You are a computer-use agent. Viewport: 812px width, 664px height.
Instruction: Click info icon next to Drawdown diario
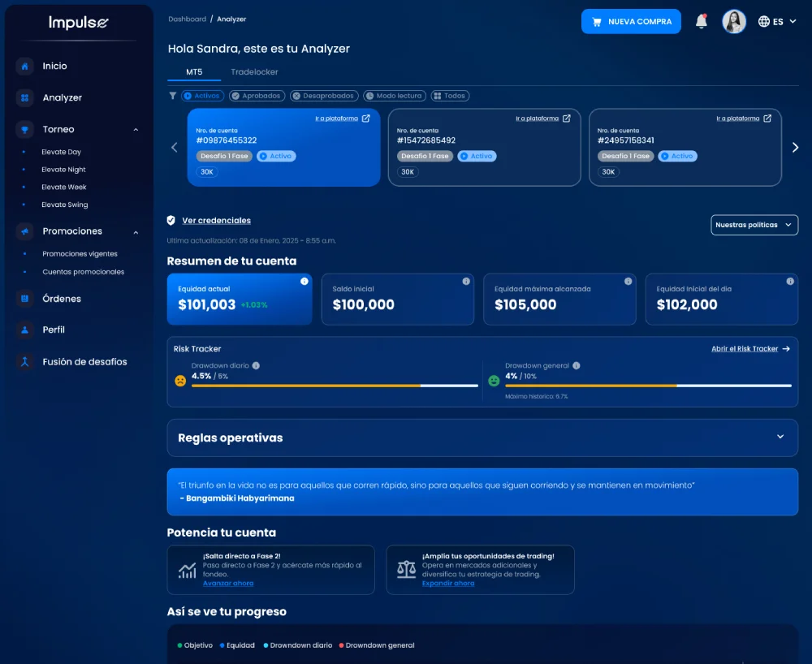click(256, 365)
